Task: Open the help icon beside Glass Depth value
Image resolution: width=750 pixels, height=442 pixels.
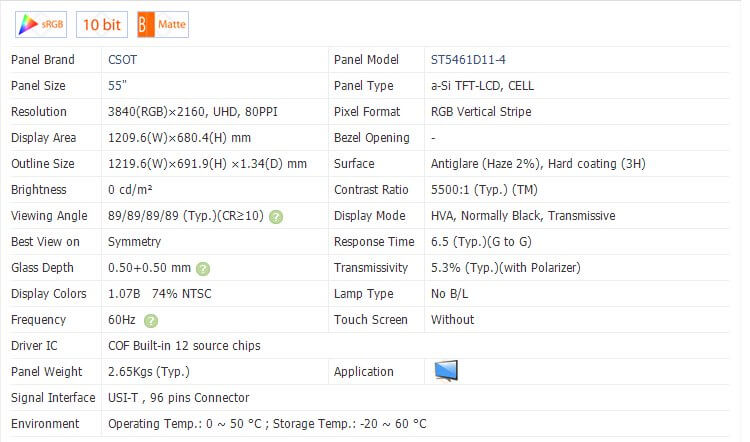Action: pyautogui.click(x=203, y=268)
